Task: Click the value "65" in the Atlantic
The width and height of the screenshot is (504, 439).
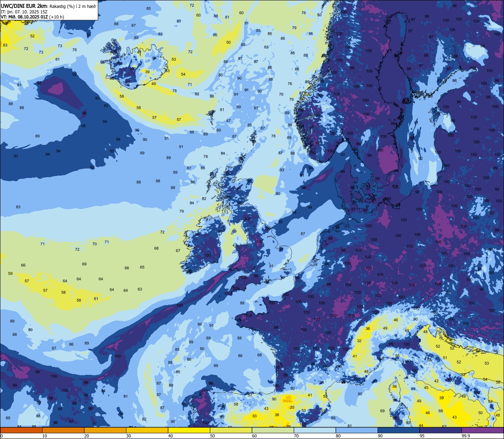Action: 142,267
